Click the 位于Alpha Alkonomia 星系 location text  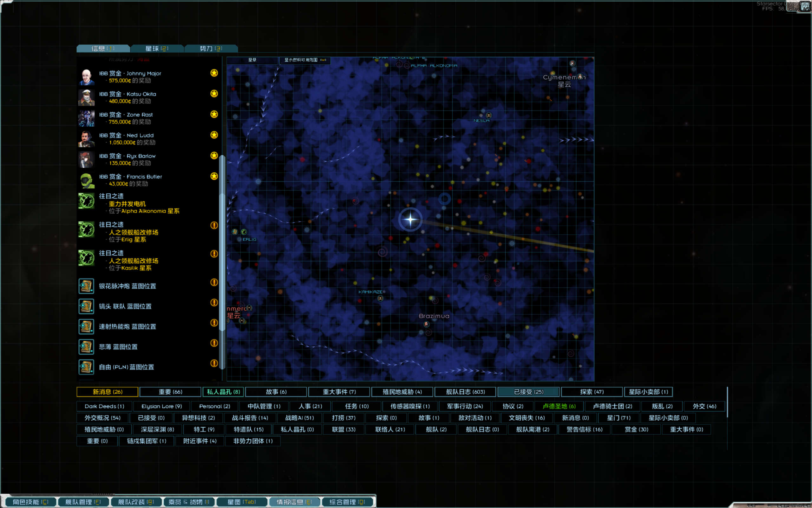(144, 211)
